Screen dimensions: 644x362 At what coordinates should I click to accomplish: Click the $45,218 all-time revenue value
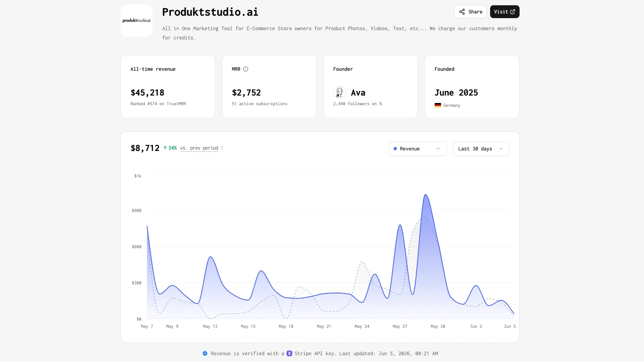coord(147,93)
